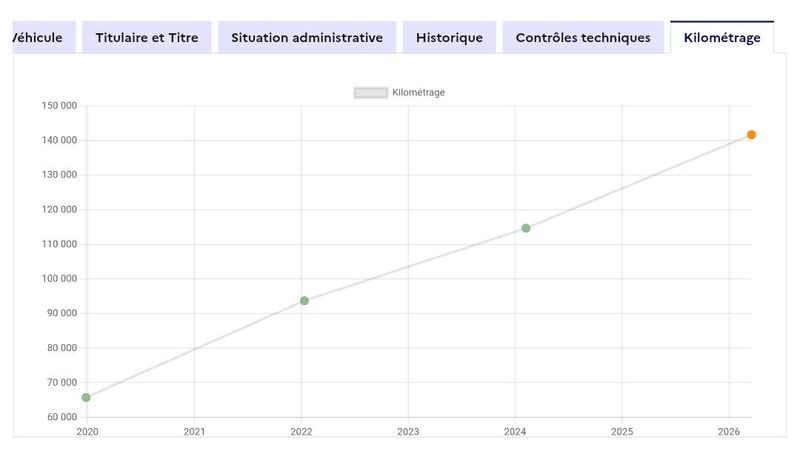Select the Historique tab
The width and height of the screenshot is (800, 459).
click(449, 37)
